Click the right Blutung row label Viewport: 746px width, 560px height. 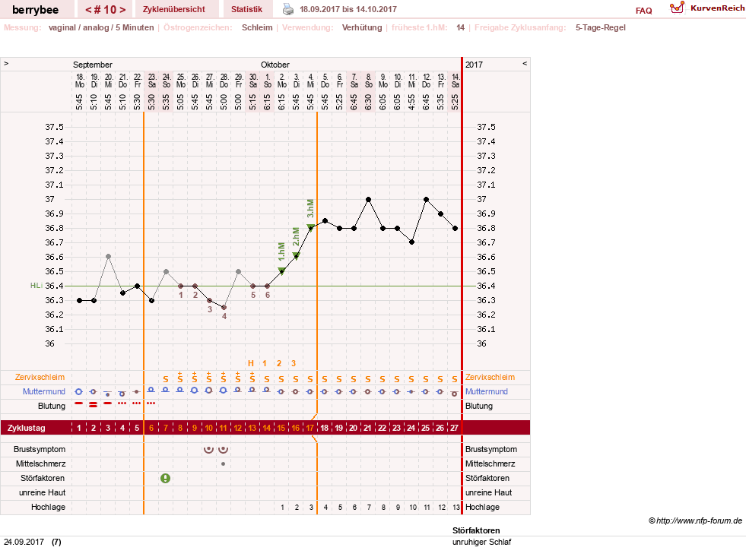point(478,406)
